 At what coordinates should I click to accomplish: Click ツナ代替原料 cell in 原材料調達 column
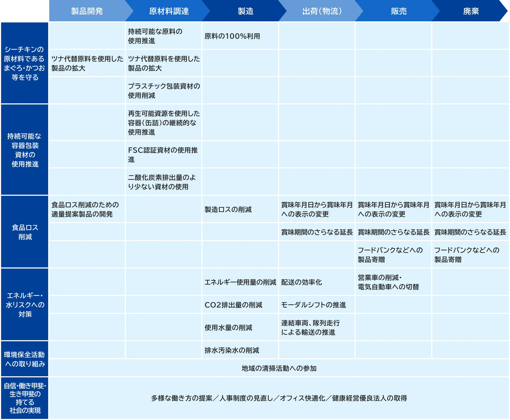pos(164,63)
